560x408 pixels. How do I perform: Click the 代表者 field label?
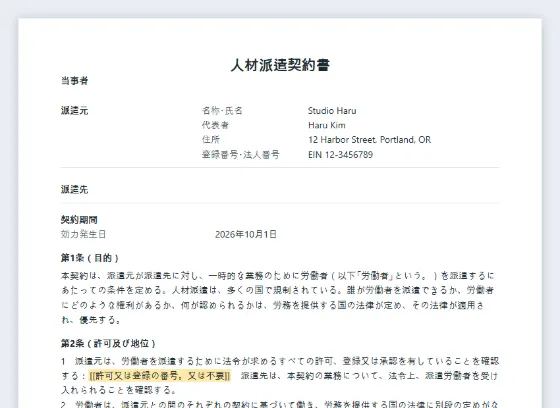215,125
